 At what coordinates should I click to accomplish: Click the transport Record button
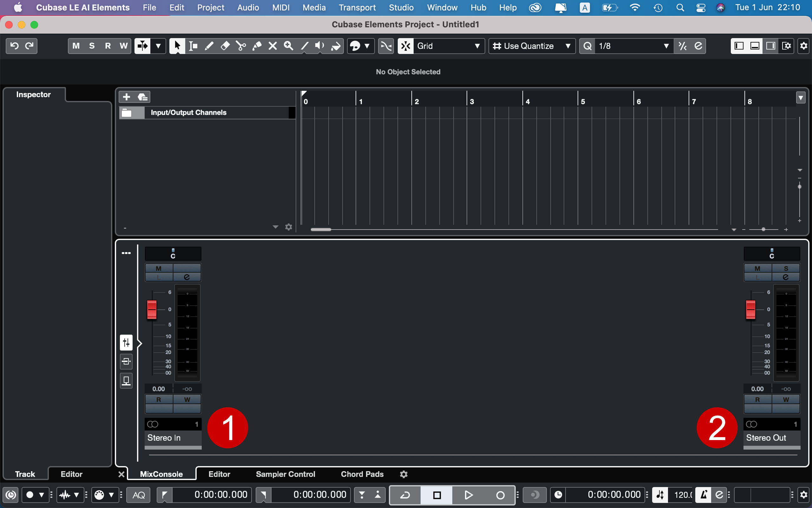pos(500,495)
